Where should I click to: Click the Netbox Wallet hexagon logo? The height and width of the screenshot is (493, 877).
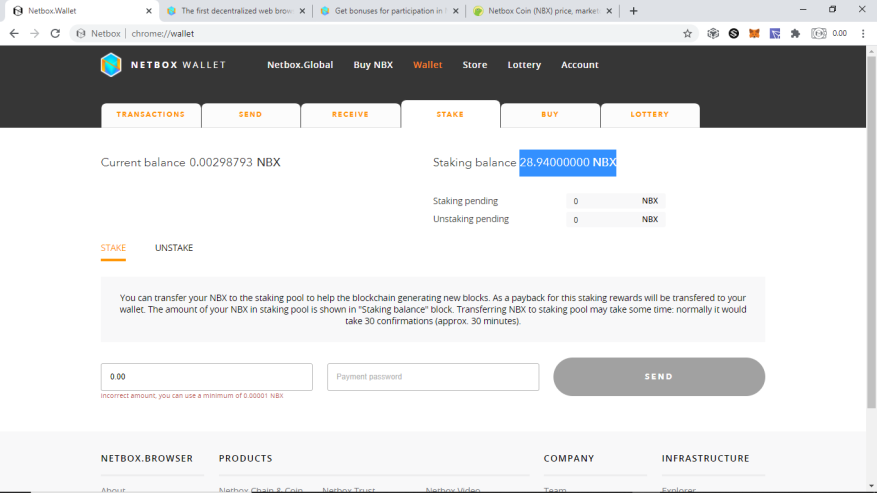pos(111,65)
